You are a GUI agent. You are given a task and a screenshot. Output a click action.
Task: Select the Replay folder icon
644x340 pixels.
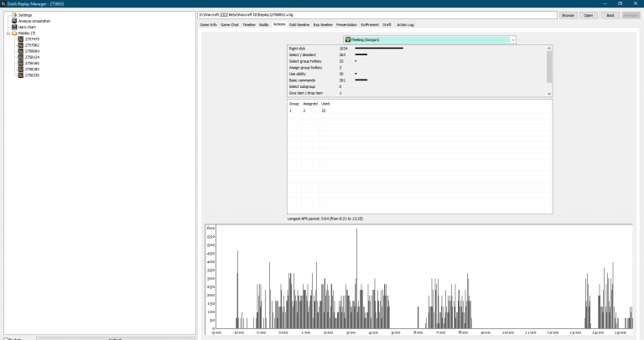point(13,33)
